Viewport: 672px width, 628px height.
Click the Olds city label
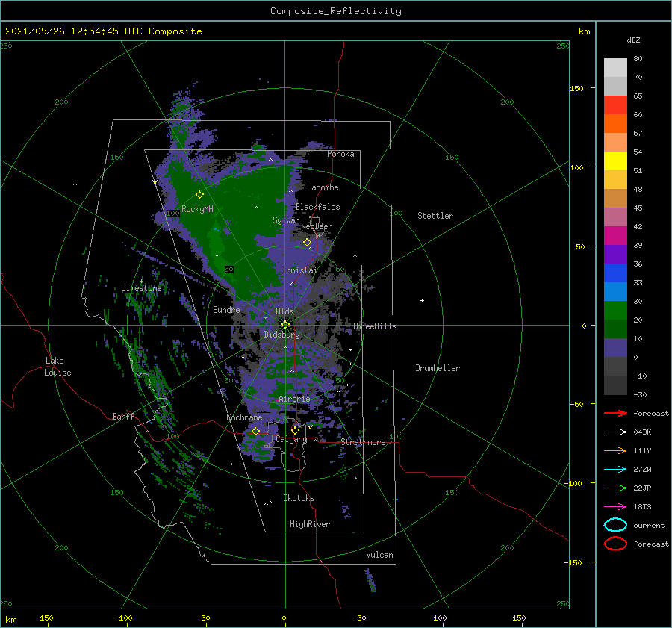pos(284,311)
